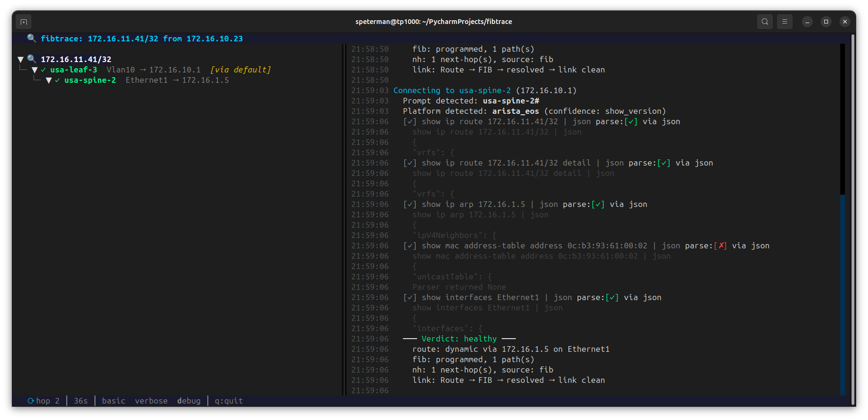Image resolution: width=868 pixels, height=420 pixels.
Task: Click the vertical pane divider handle
Action: tap(344, 219)
